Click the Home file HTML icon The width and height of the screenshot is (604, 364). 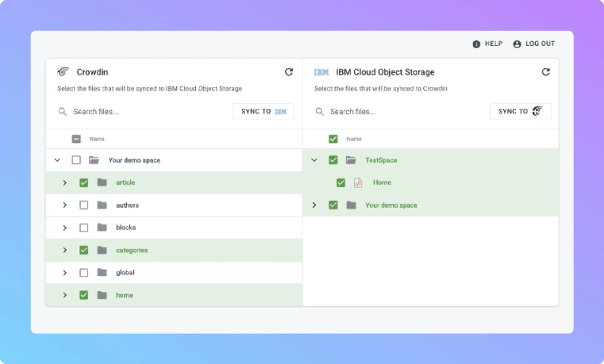[x=358, y=182]
